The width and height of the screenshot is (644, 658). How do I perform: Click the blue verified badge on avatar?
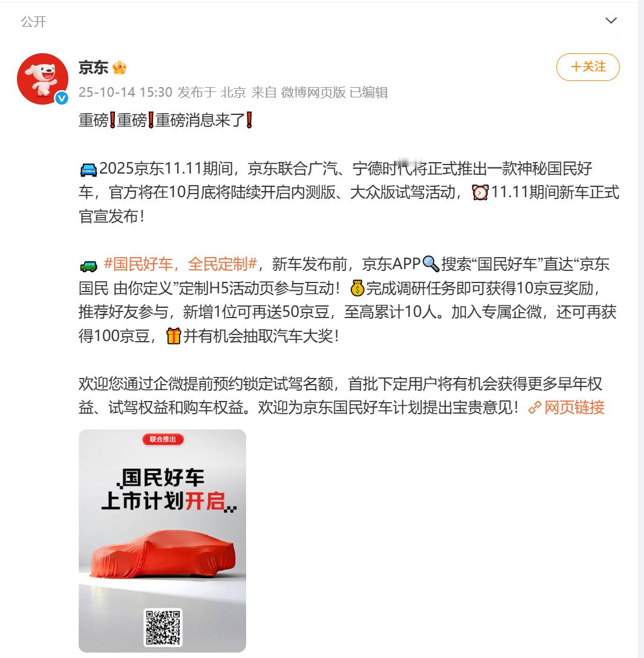coord(62,98)
